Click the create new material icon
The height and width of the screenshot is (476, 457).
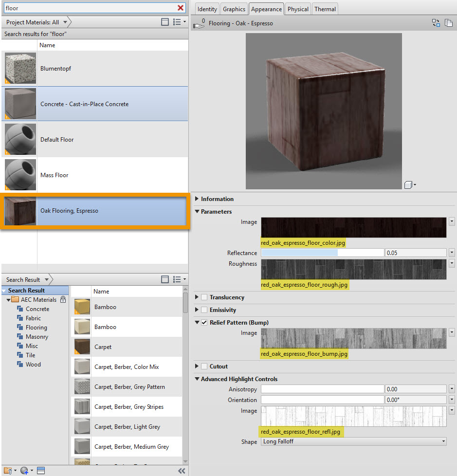pyautogui.click(x=25, y=470)
